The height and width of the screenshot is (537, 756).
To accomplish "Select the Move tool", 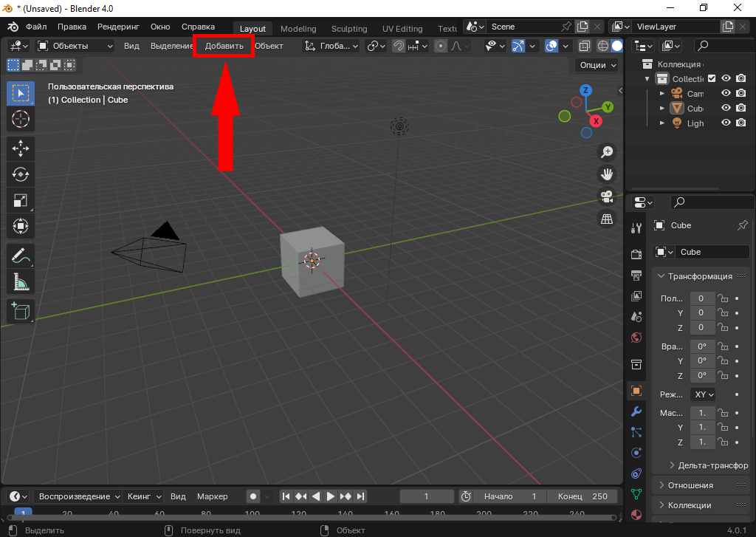I will (x=21, y=148).
